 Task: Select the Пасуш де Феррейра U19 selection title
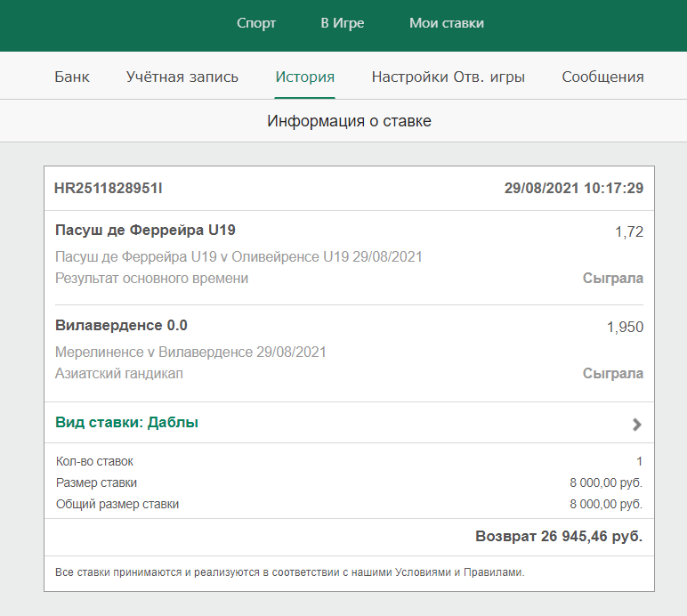pyautogui.click(x=145, y=230)
